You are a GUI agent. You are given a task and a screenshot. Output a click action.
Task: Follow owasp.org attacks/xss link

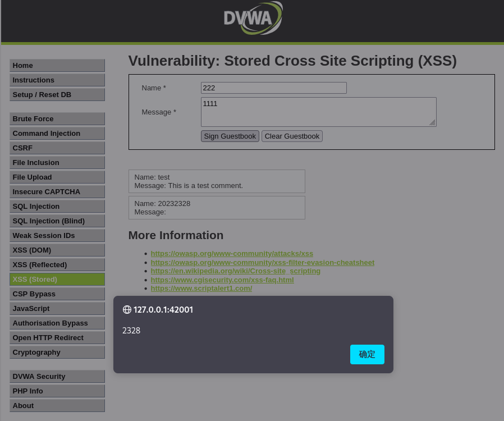click(x=232, y=254)
